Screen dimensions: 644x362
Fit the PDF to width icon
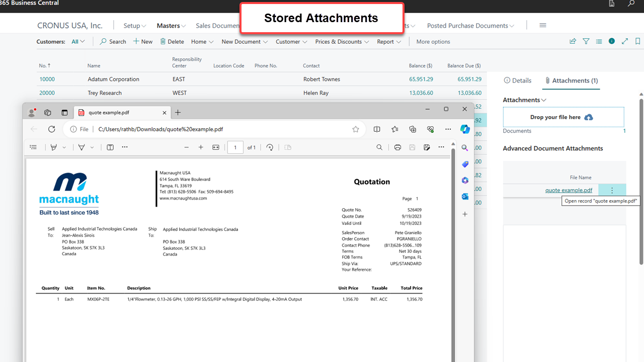pyautogui.click(x=216, y=147)
